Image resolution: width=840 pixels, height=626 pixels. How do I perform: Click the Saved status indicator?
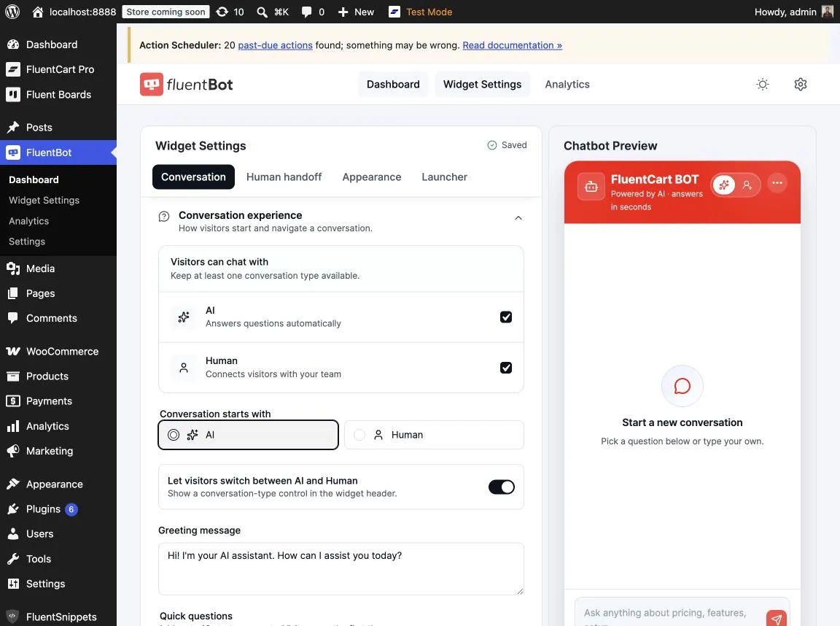[507, 144]
